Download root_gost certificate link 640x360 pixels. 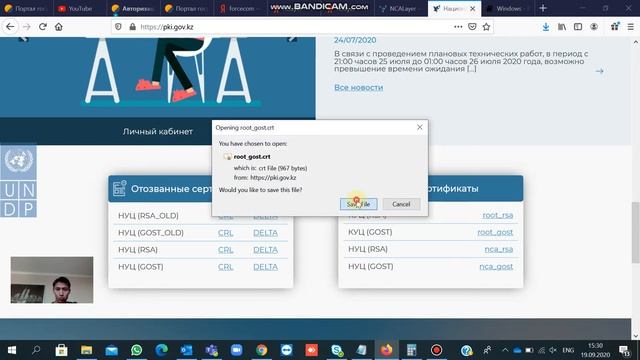click(495, 232)
